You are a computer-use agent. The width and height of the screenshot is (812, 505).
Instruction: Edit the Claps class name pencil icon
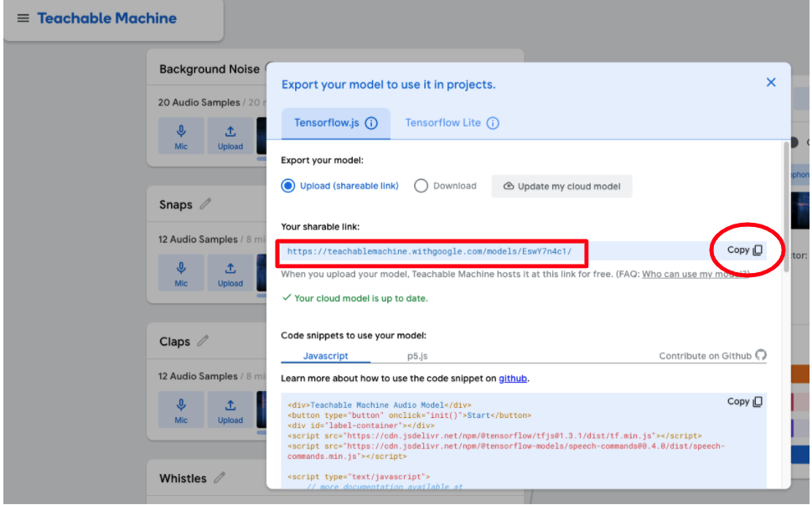tap(203, 341)
